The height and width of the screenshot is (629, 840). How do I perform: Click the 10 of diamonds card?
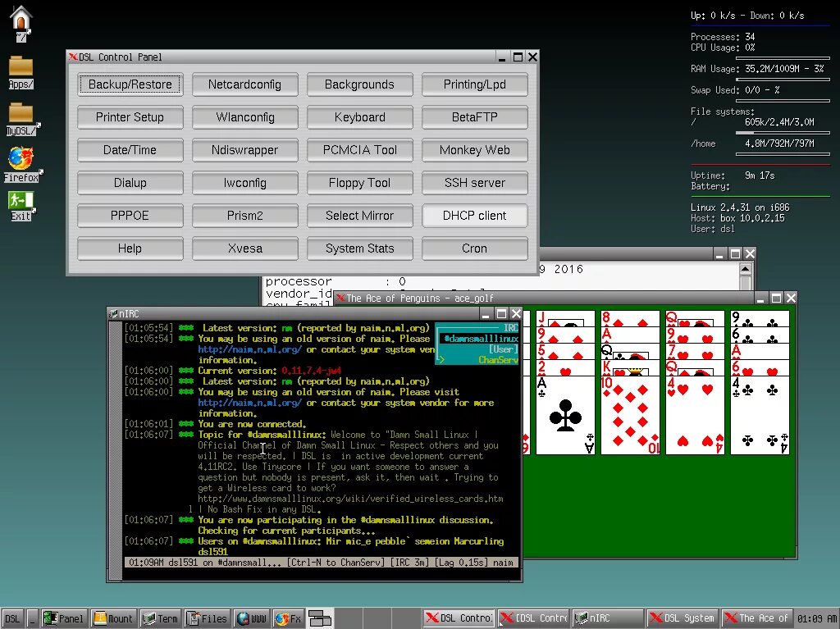coord(630,415)
